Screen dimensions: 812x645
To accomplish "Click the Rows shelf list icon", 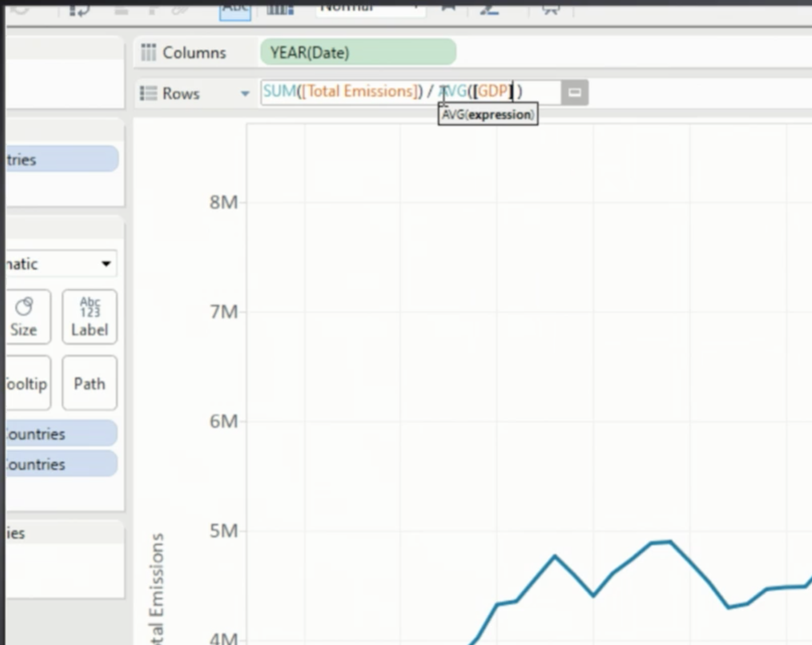I will click(x=148, y=93).
